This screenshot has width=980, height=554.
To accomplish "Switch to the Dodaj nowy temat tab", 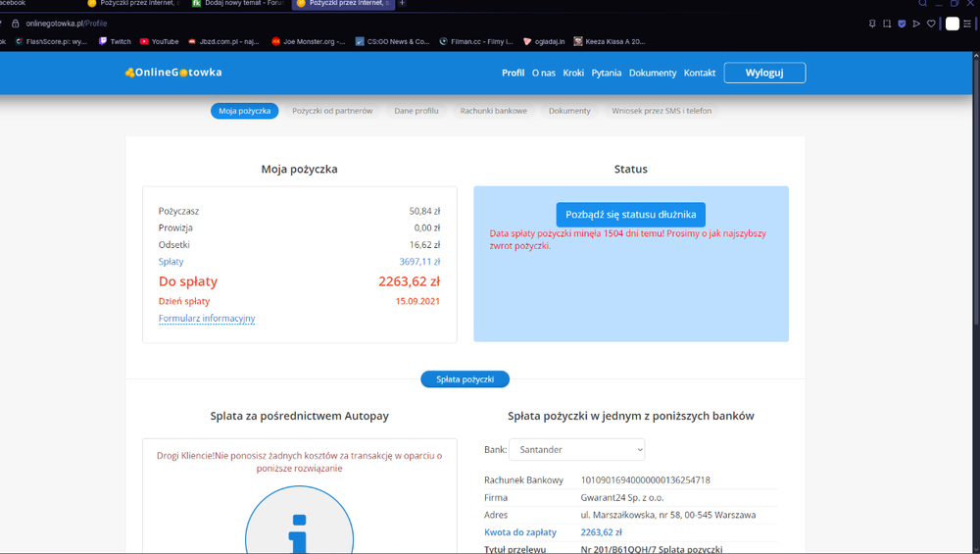I will [x=238, y=3].
